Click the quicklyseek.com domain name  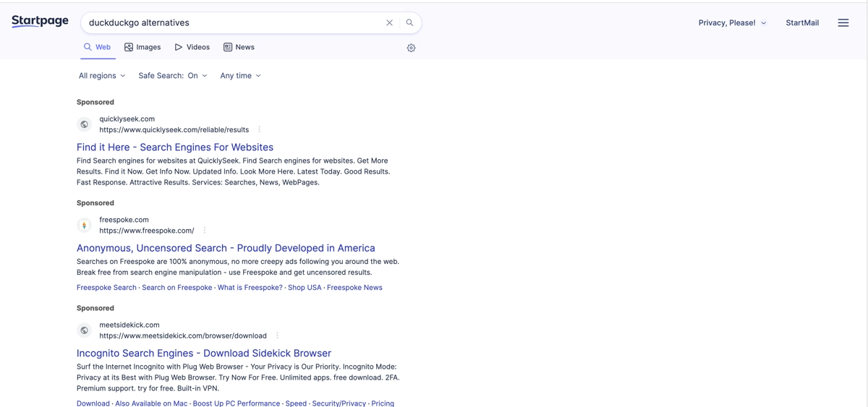pyautogui.click(x=127, y=119)
